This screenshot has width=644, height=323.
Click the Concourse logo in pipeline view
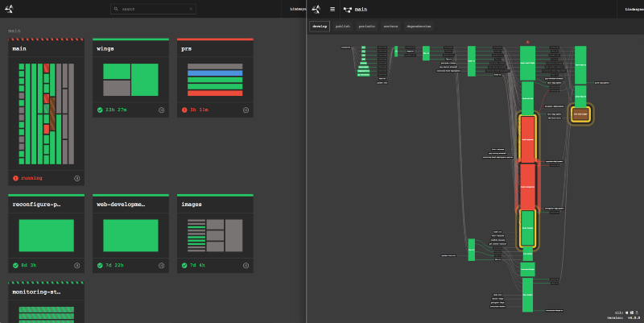316,10
